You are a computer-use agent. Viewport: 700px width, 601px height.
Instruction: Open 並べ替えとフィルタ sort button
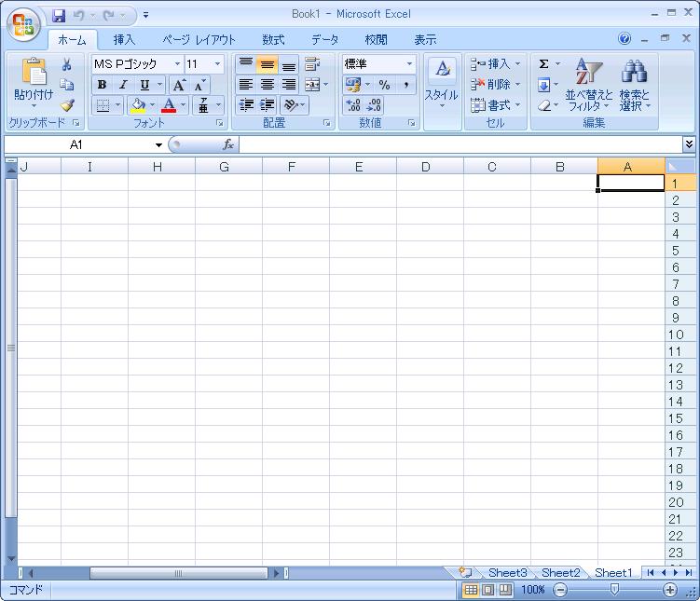(588, 85)
